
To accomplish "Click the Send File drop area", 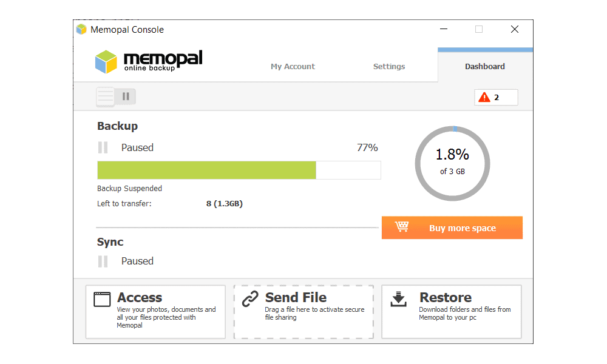I will (x=303, y=312).
